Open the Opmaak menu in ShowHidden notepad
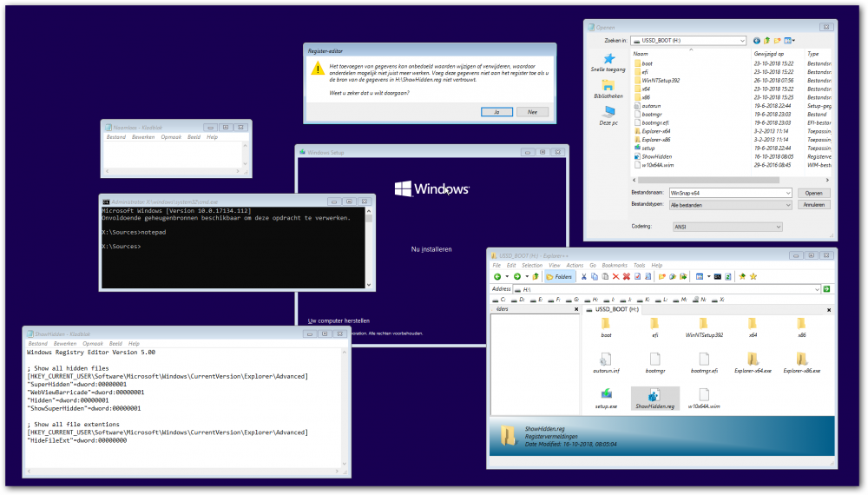868x495 pixels. pyautogui.click(x=93, y=344)
